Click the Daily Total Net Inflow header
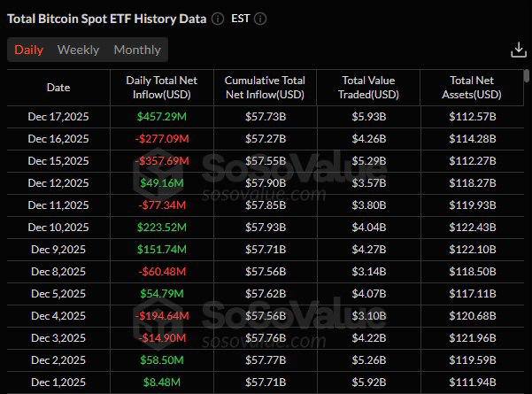 (x=162, y=88)
